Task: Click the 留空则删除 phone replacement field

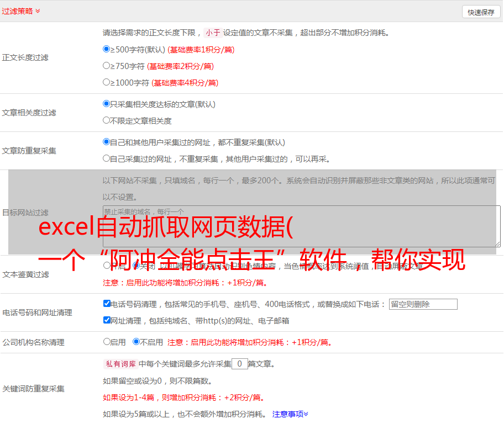Action: (423, 304)
